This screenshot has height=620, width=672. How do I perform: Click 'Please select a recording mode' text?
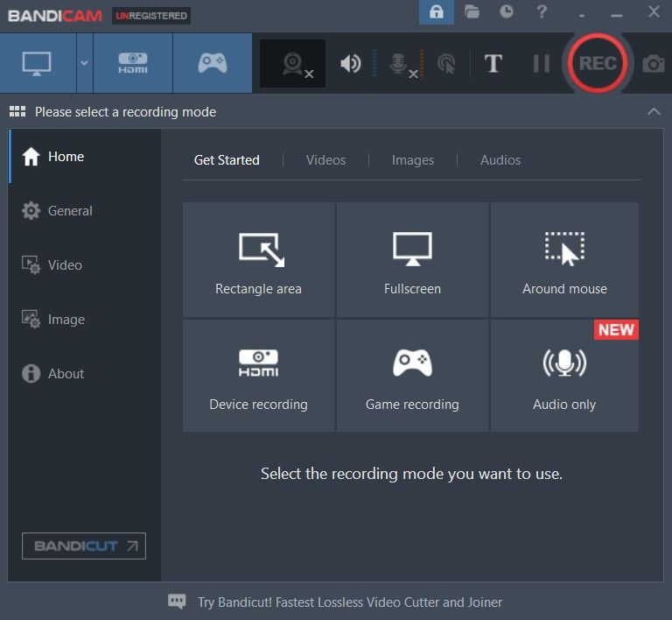(125, 112)
